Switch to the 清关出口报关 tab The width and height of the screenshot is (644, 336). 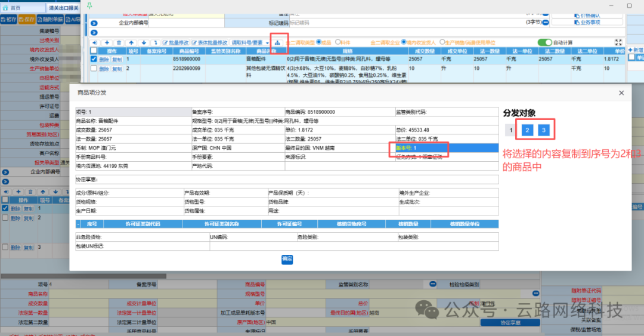(64, 8)
